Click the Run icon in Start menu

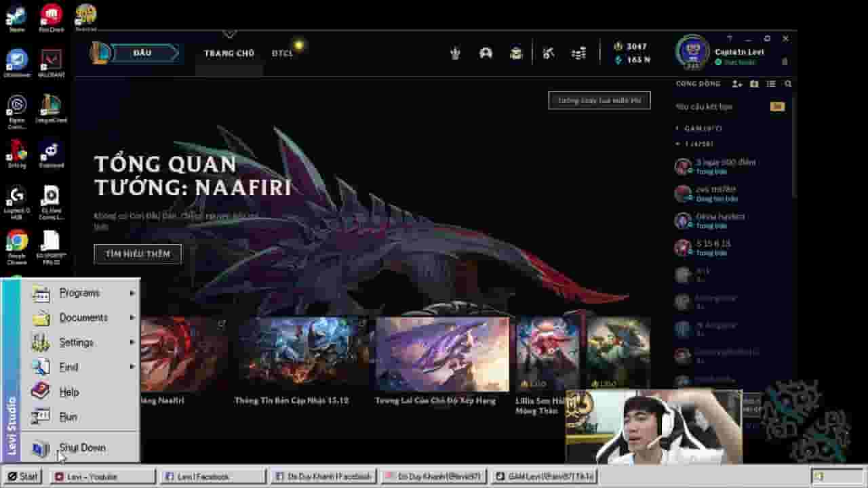click(x=41, y=416)
